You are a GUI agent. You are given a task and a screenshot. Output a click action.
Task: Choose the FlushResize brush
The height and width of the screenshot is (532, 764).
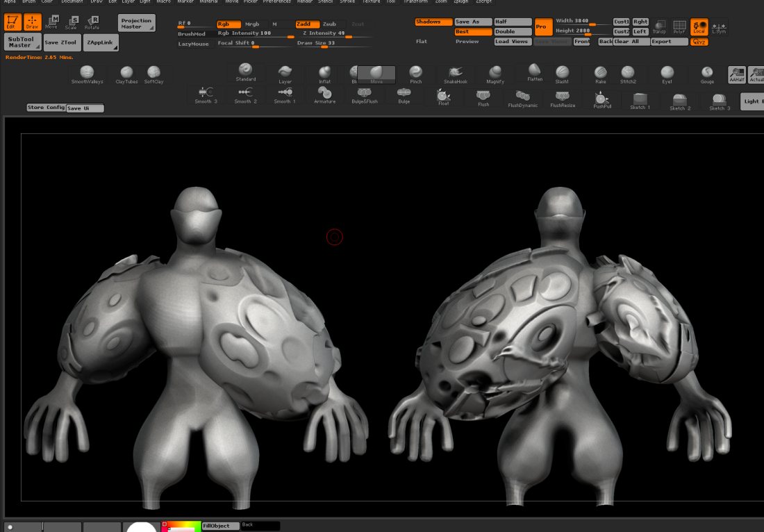563,99
